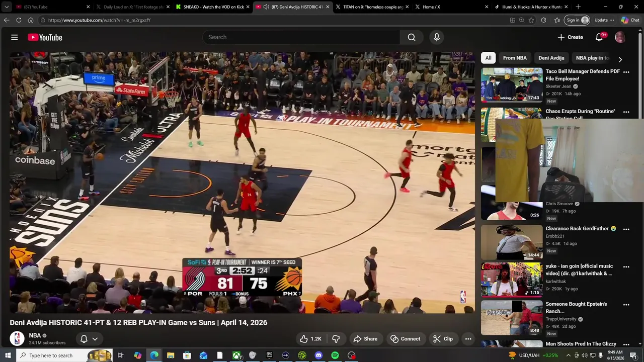Open Xbox app from the taskbar
This screenshot has height=362, width=644.
[x=236, y=355]
